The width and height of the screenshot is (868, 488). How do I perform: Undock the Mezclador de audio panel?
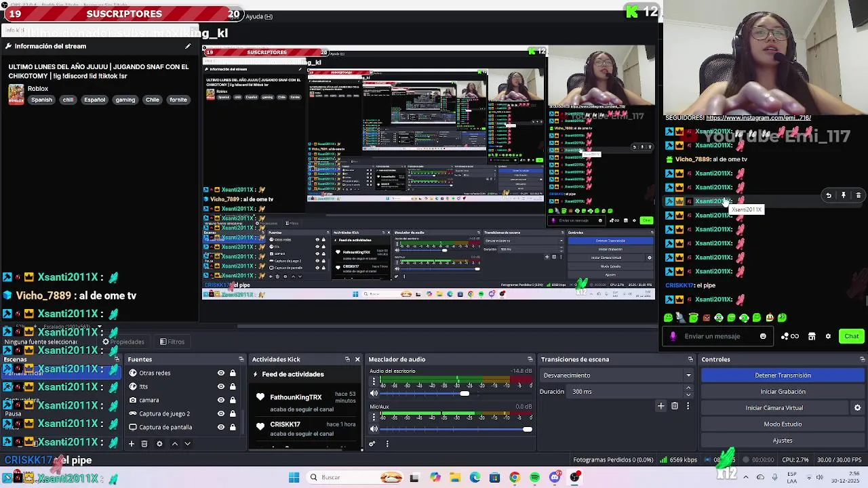pyautogui.click(x=530, y=359)
